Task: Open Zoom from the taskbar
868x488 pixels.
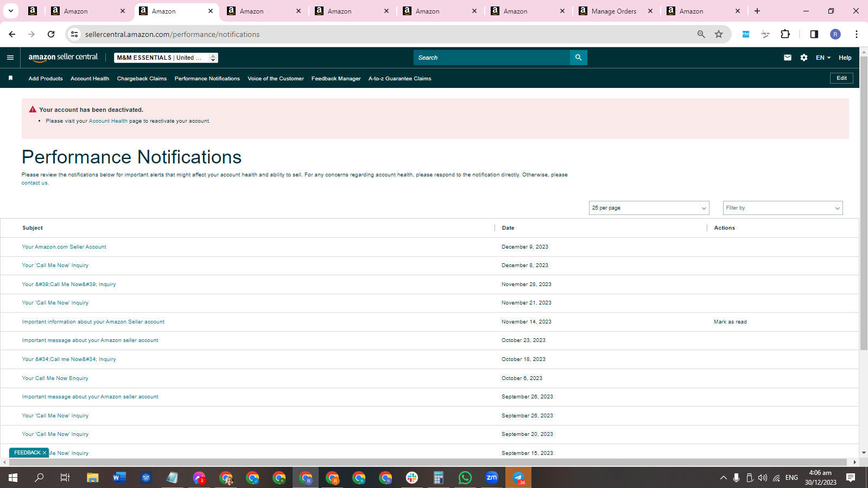Action: click(492, 478)
